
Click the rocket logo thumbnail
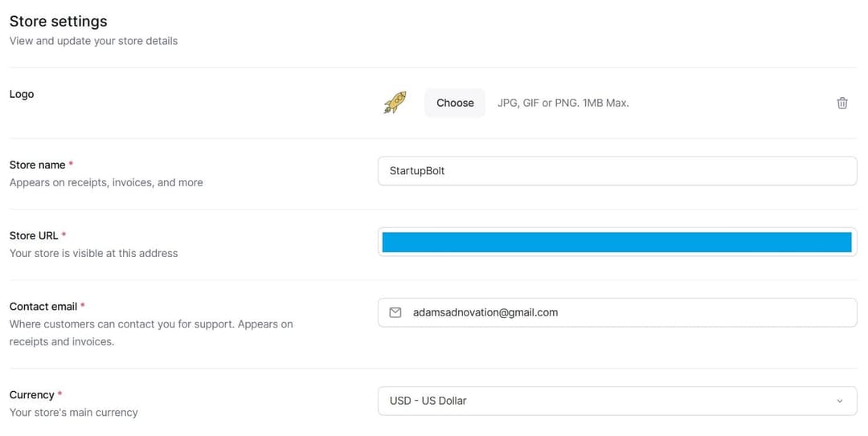click(x=395, y=103)
